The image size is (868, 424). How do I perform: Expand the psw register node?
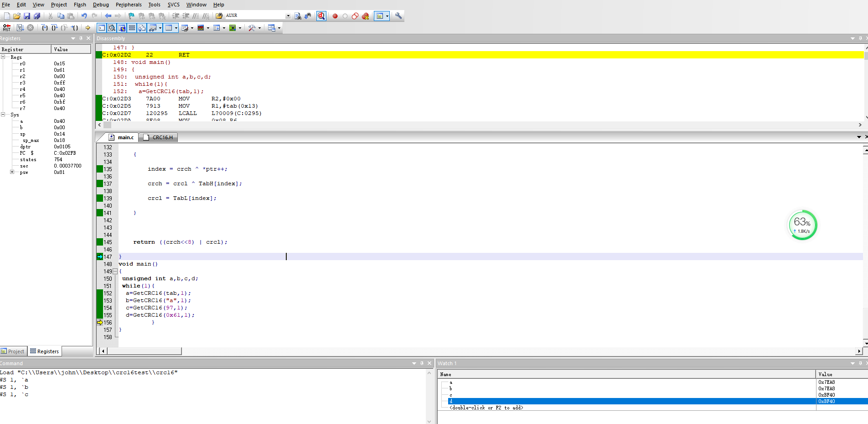12,172
